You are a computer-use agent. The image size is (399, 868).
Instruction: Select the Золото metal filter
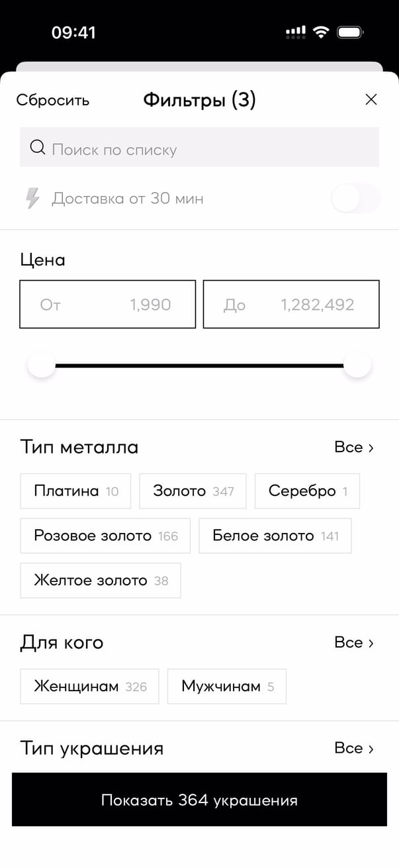click(193, 491)
